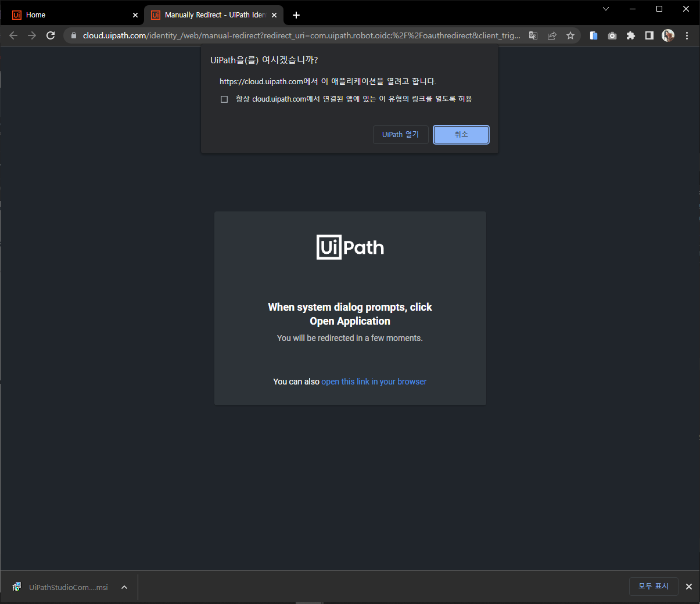Open the translate page icon

[533, 35]
